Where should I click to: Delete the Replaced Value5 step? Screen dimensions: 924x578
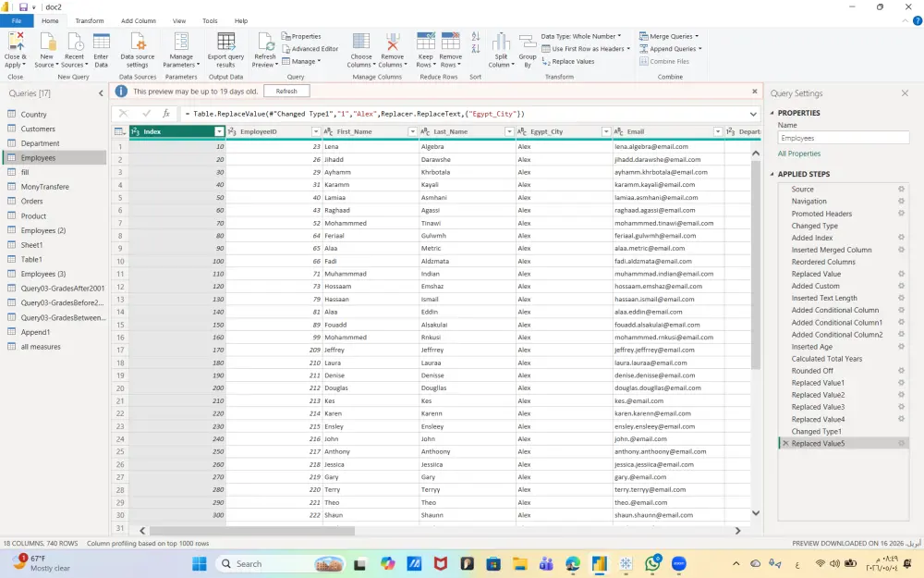(x=785, y=444)
